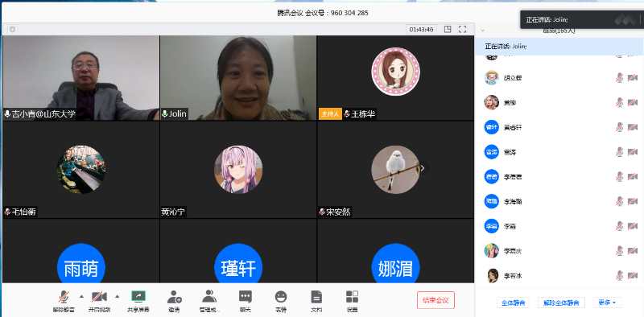Open the 更多 dropdown under the member list
The height and width of the screenshot is (317, 644).
(x=607, y=303)
